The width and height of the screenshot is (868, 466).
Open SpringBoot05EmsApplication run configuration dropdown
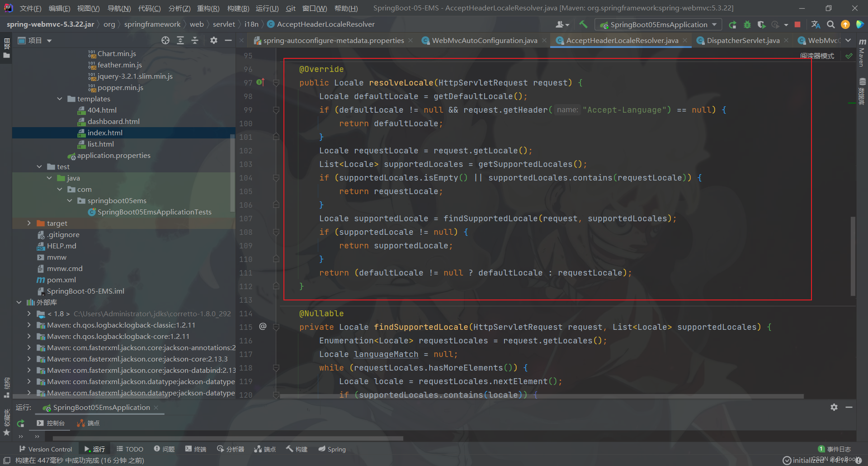658,24
